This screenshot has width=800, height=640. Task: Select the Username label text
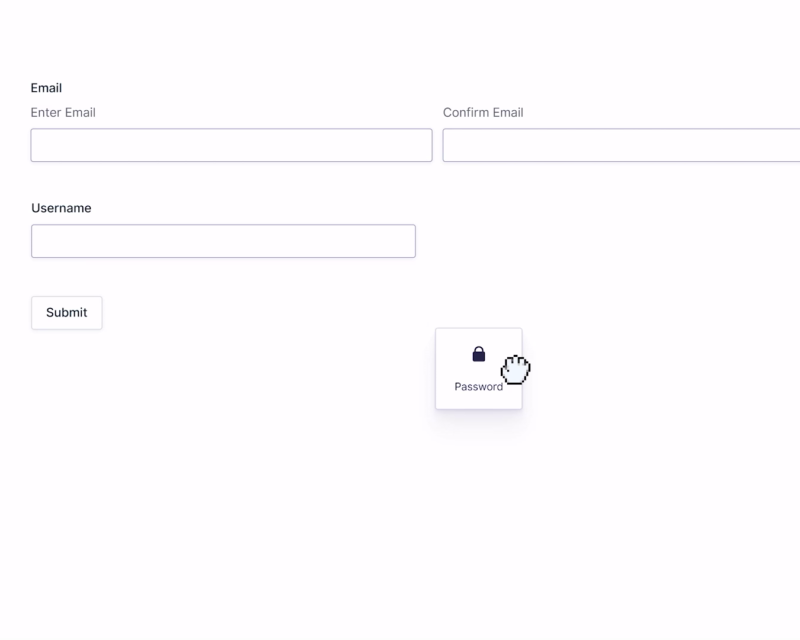pyautogui.click(x=61, y=208)
